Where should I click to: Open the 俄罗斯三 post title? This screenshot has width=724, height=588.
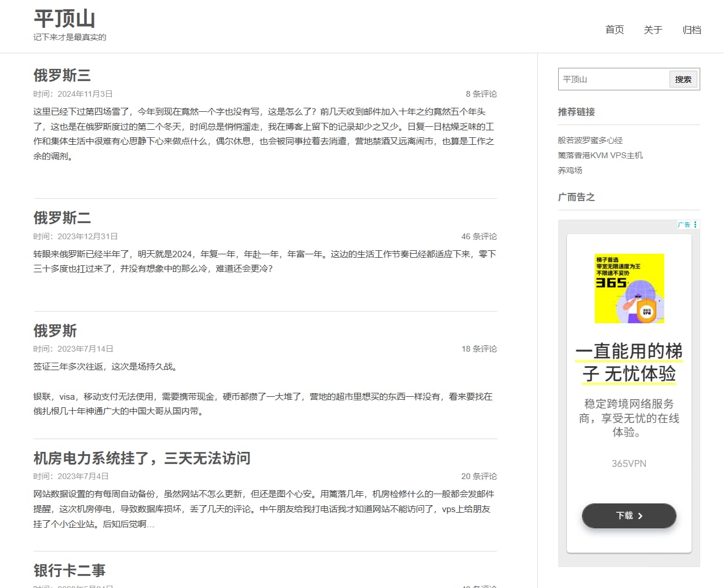click(x=62, y=75)
